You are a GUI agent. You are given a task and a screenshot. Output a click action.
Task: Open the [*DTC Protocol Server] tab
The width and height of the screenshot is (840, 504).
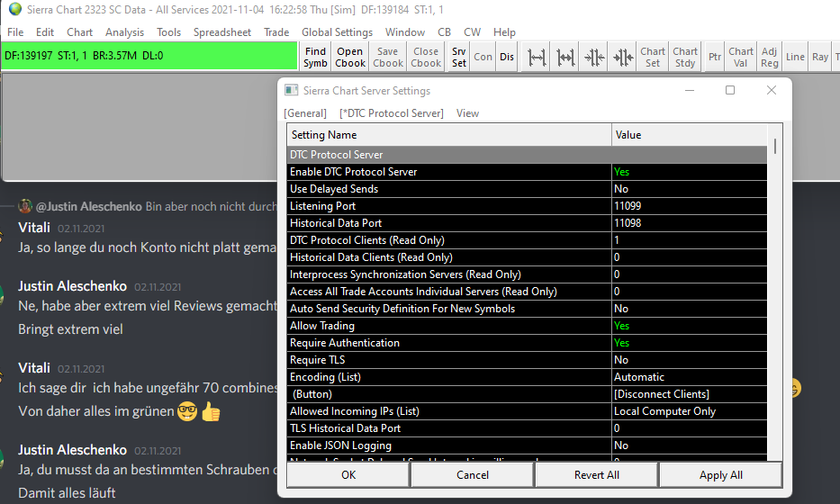pyautogui.click(x=392, y=113)
